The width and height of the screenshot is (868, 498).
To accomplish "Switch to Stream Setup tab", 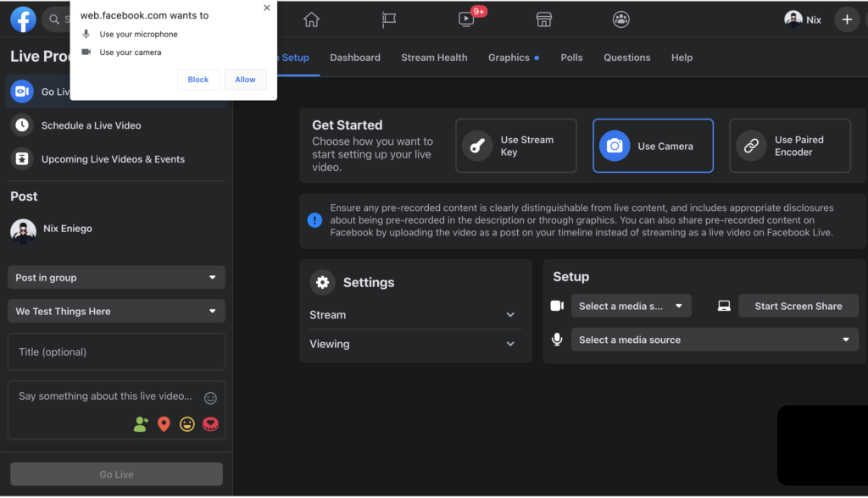I will pos(296,58).
